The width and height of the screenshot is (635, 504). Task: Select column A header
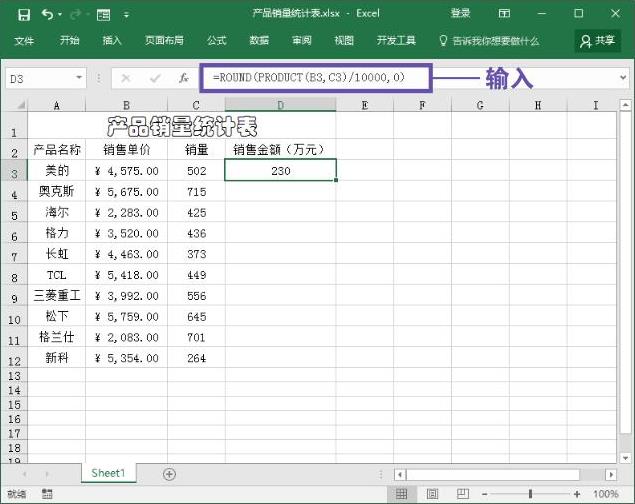click(56, 106)
